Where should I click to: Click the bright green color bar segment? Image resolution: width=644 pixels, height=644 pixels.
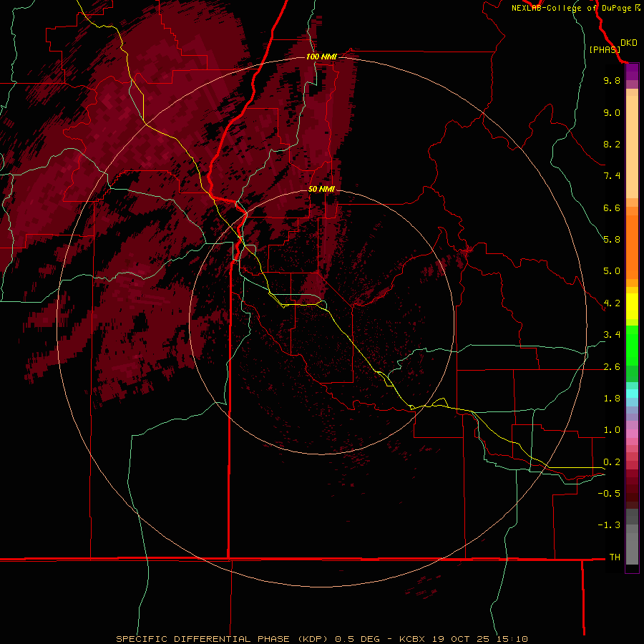632,344
